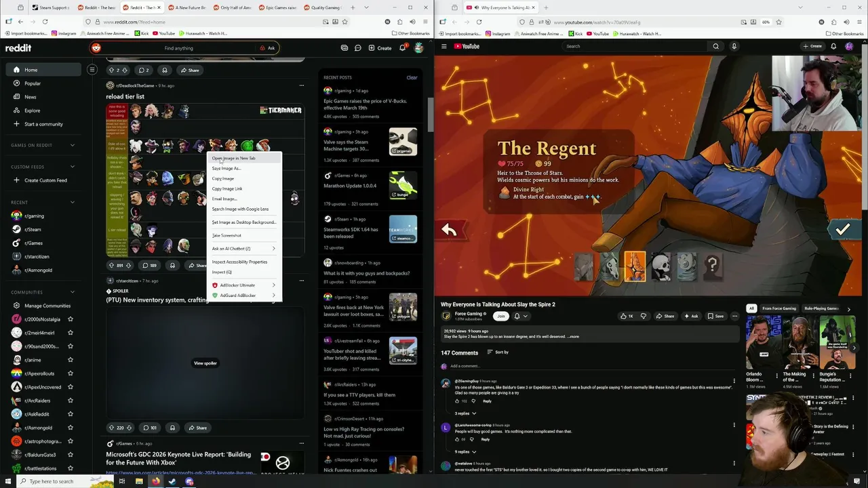Open more actions ellipsis under YouTube video
The image size is (868, 488).
click(734, 316)
